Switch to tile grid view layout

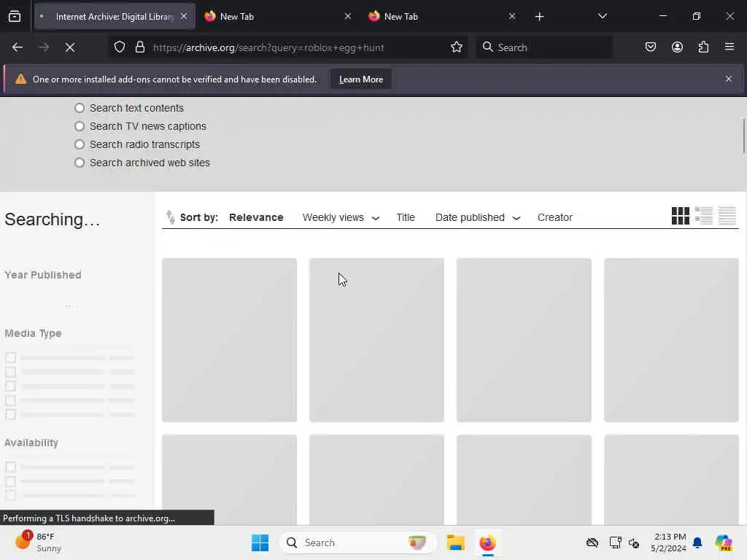pos(681,216)
